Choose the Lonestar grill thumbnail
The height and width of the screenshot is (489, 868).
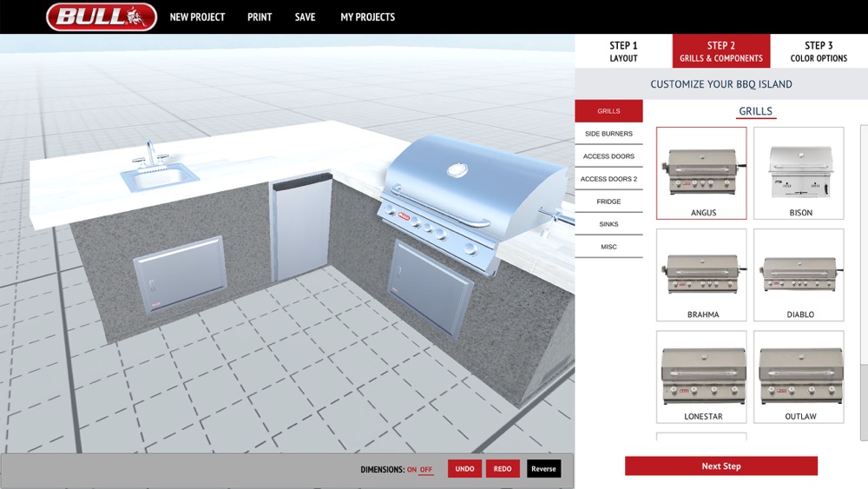click(701, 377)
